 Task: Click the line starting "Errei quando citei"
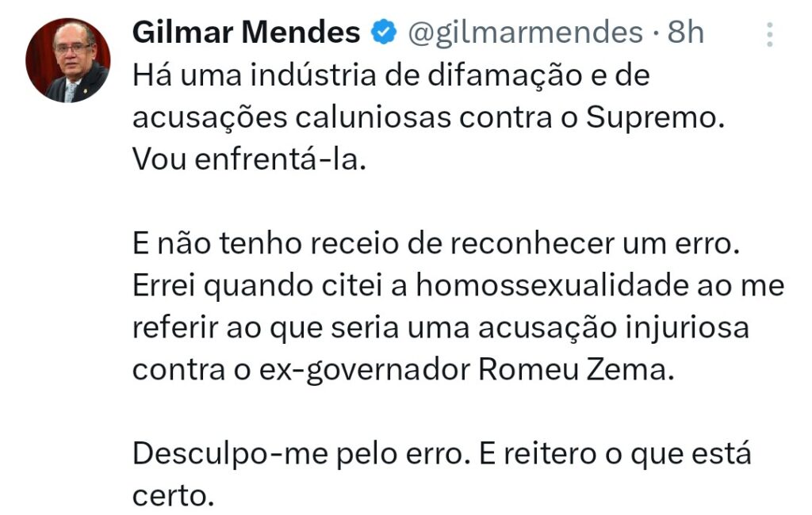coord(458,285)
